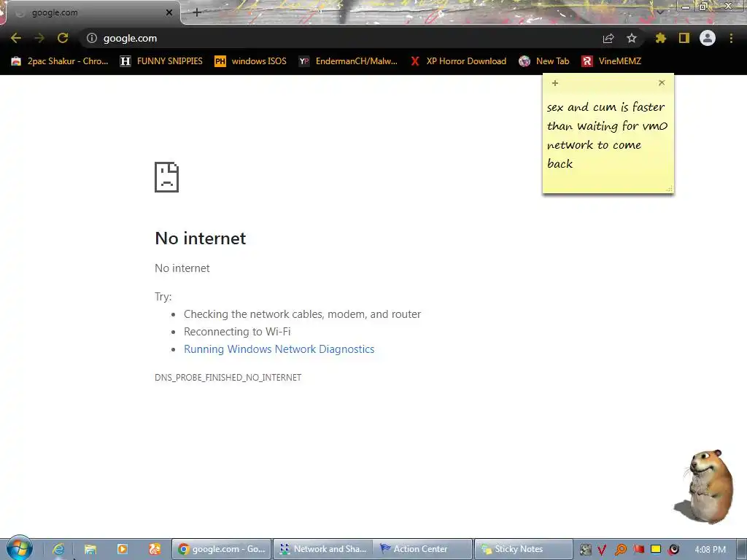Open the orange UC Browser taskbar icon
Viewport: 747px width, 560px height.
155,549
